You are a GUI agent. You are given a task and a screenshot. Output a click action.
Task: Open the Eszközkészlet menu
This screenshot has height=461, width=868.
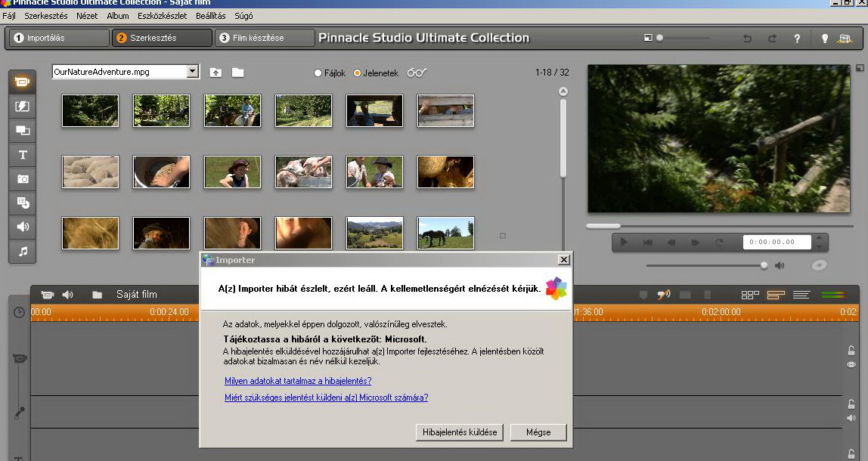pyautogui.click(x=163, y=16)
